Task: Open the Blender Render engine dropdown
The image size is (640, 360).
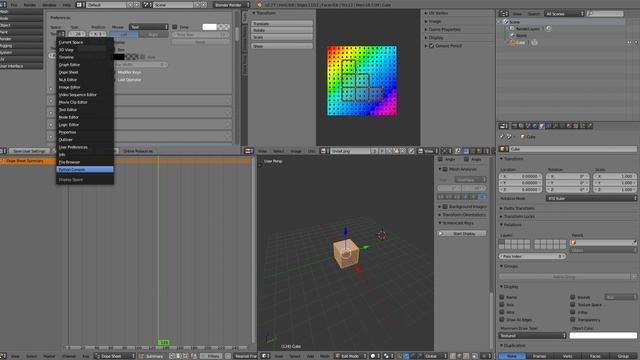Action: [231, 5]
